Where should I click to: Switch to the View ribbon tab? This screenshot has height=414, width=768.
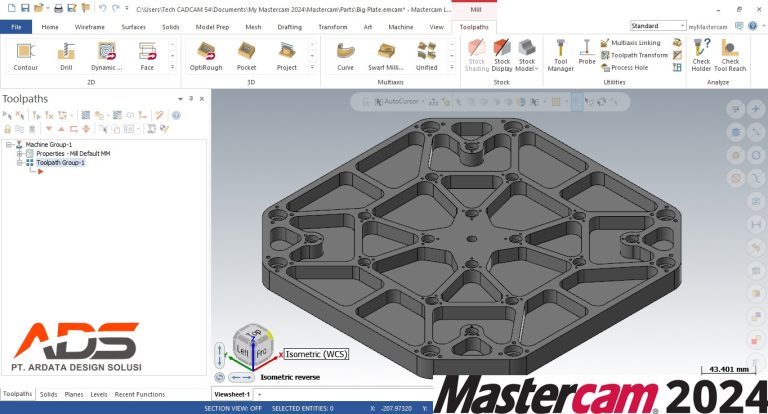pos(436,27)
